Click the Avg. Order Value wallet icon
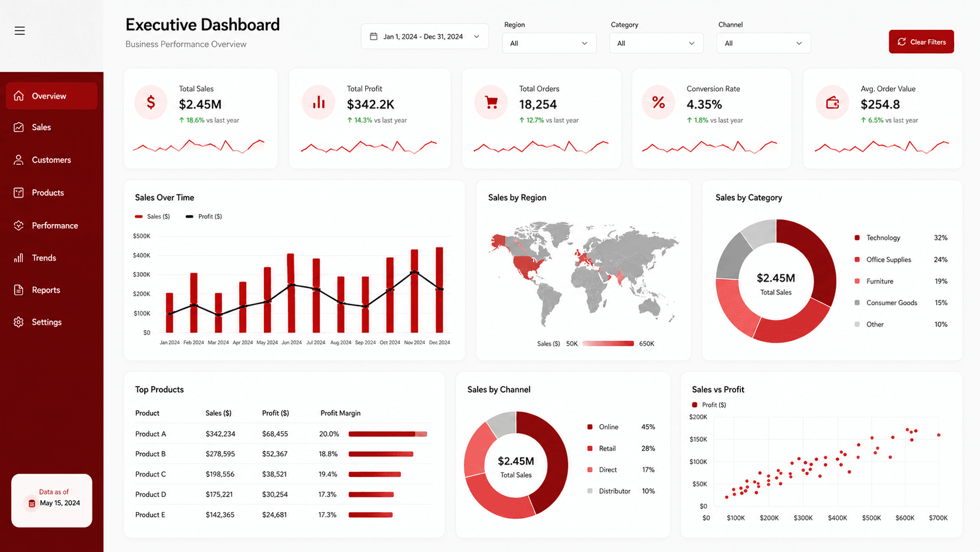This screenshot has height=552, width=980. pos(832,103)
